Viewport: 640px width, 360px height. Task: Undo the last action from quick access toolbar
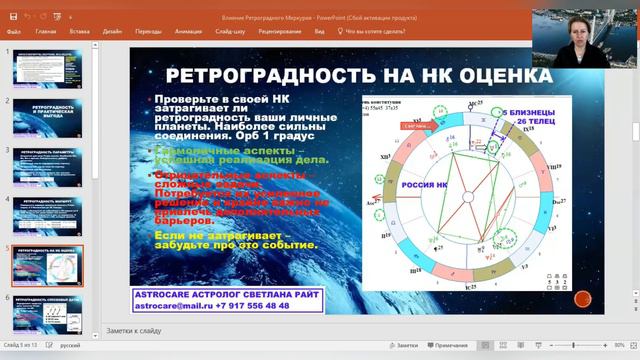point(27,17)
